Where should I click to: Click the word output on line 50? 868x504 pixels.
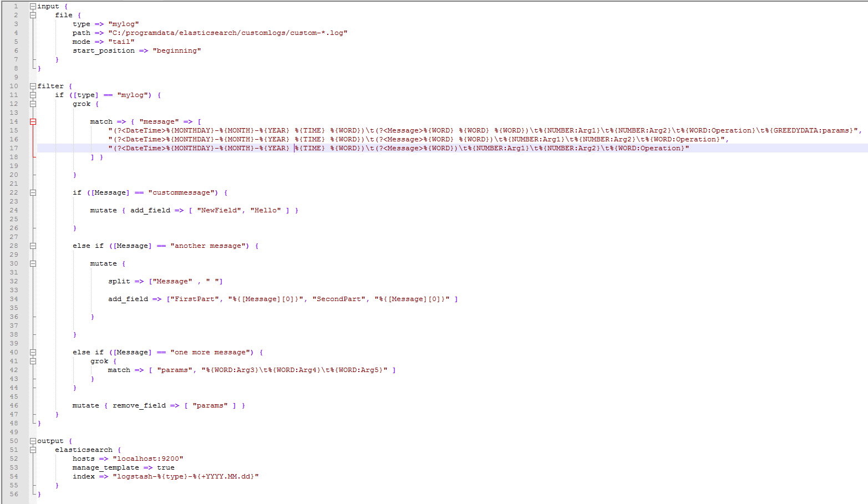(x=50, y=441)
